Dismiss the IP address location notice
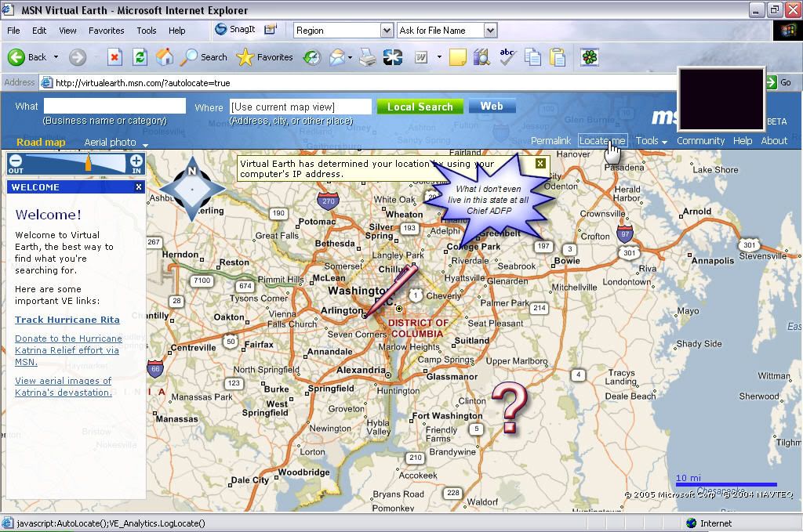This screenshot has width=803, height=532. [x=540, y=163]
